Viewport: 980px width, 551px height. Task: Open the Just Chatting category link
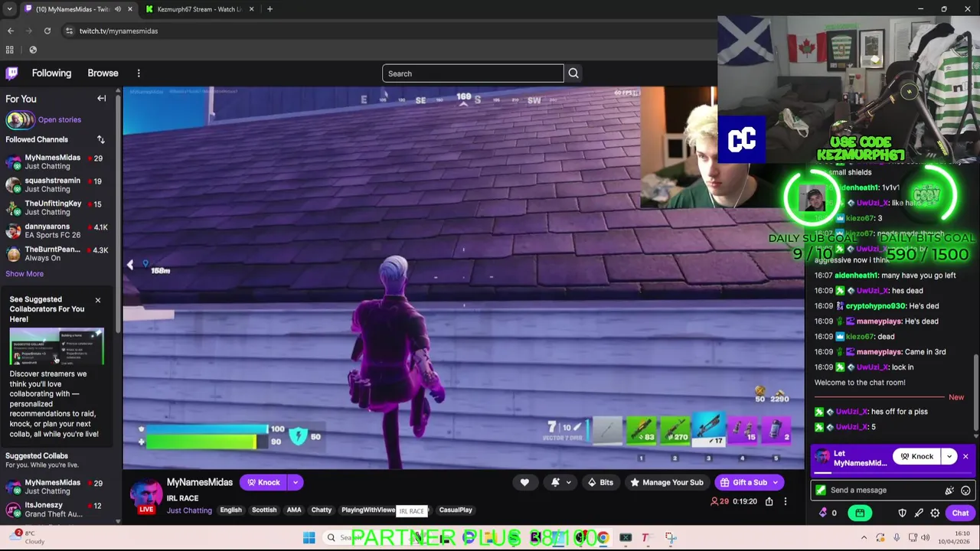tap(189, 510)
